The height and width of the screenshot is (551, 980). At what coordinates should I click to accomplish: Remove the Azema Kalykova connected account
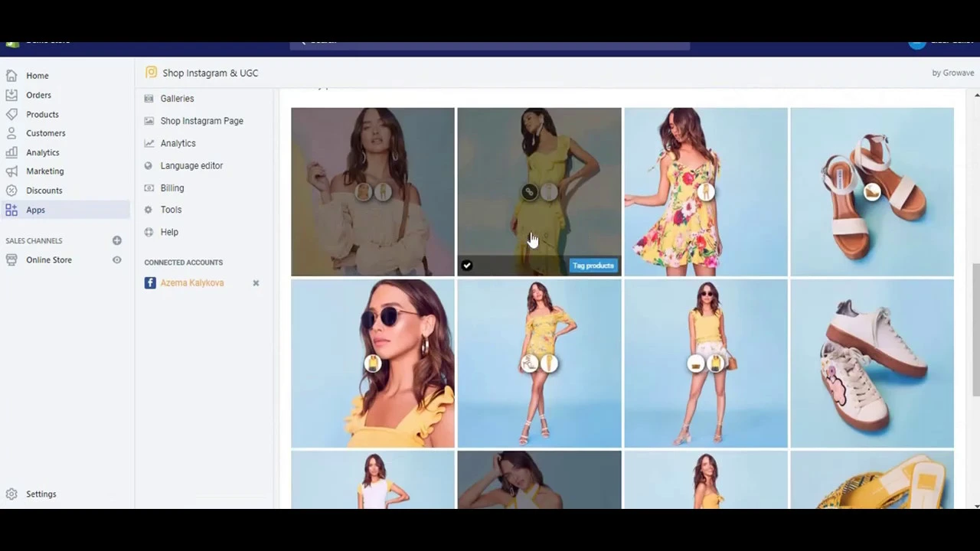pos(256,283)
